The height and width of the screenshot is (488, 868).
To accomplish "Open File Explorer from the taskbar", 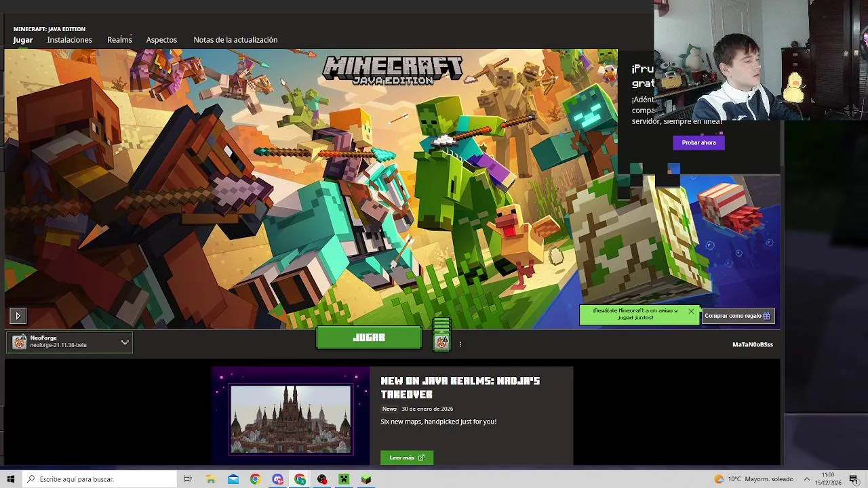I will [x=211, y=479].
